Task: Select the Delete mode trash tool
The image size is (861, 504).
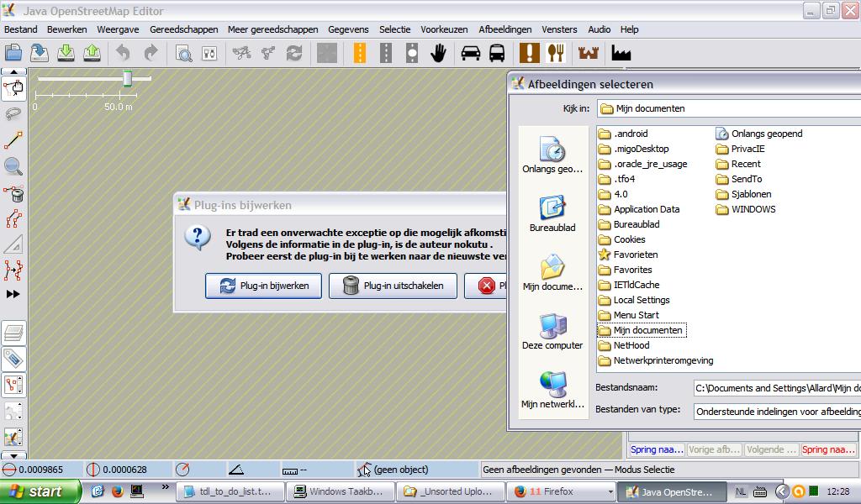Action: tap(13, 193)
